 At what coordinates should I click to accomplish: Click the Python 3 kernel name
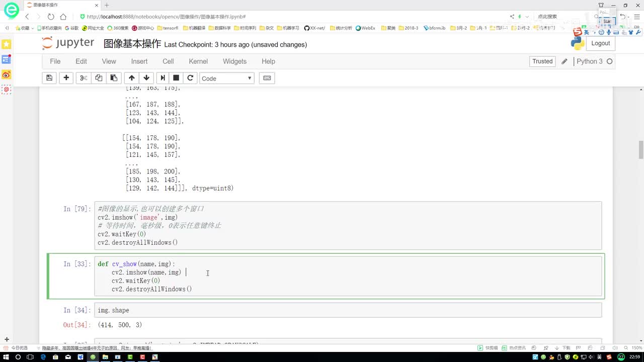589,61
